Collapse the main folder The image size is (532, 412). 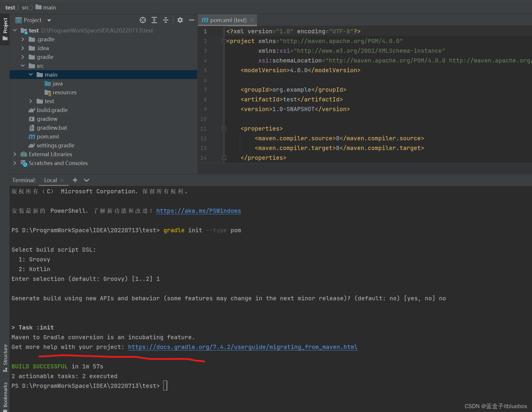pos(31,75)
